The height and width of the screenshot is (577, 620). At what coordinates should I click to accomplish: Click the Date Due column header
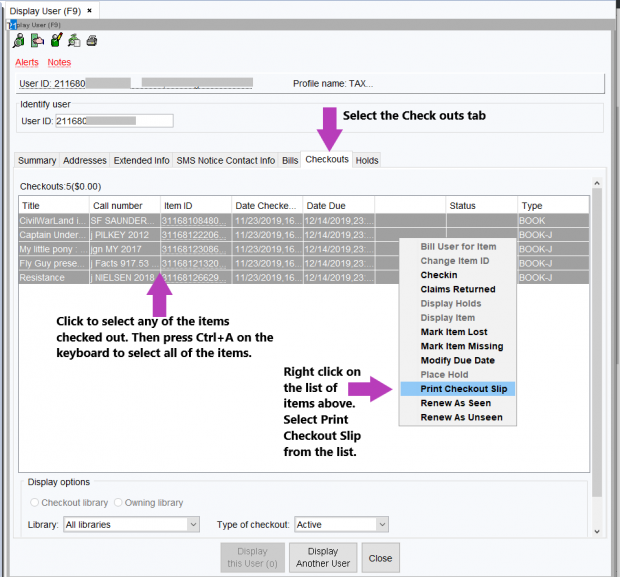coord(338,206)
